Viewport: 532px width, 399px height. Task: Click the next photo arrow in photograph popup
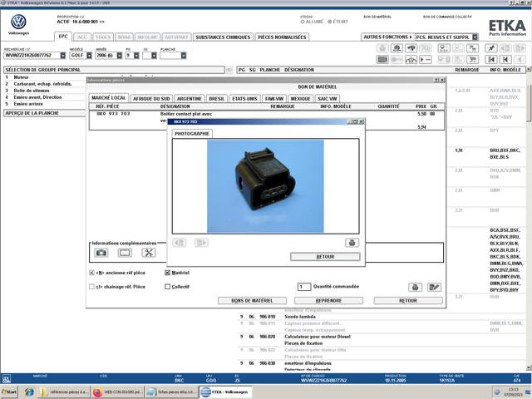(x=201, y=243)
